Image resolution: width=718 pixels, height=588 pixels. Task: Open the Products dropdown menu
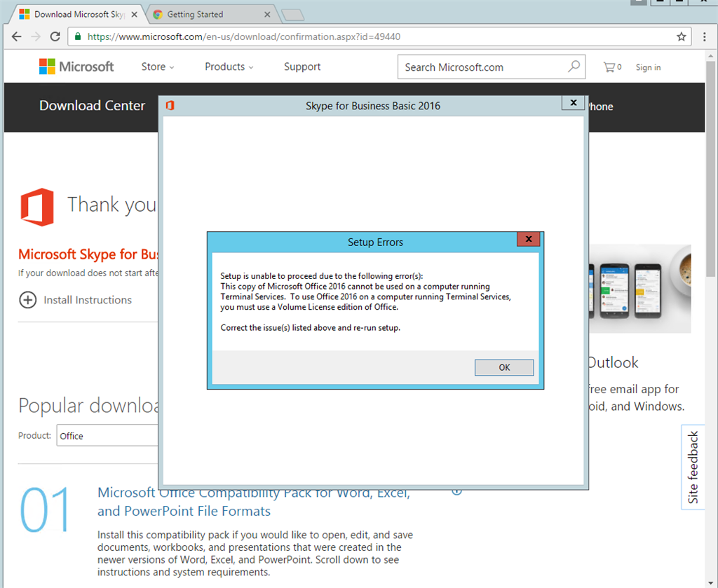coord(229,67)
